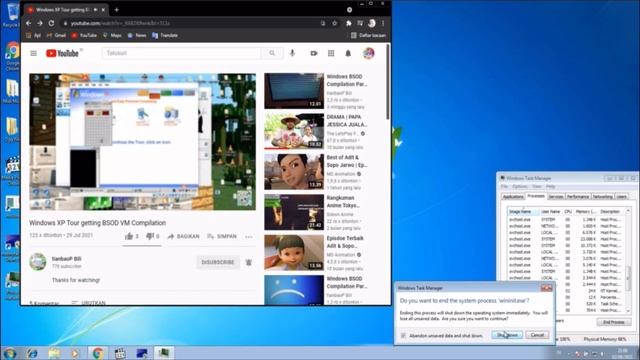
Task: Open Windows Explorer folder on taskbar
Action: (x=54, y=353)
